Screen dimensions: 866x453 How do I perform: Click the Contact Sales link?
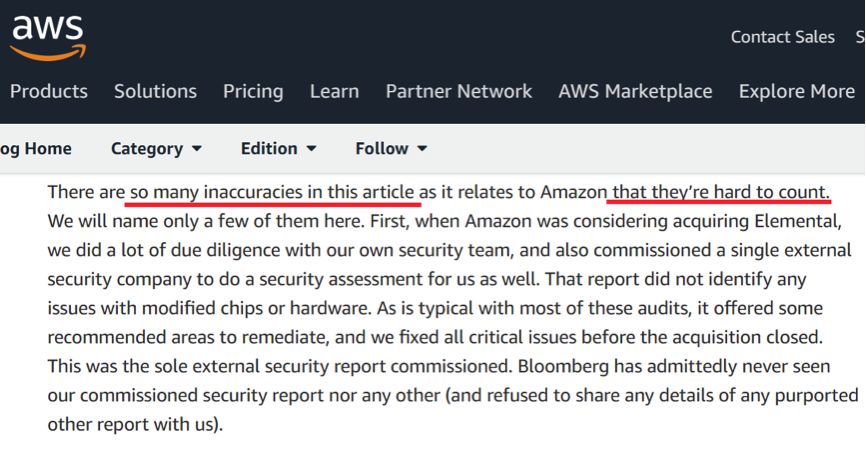point(782,37)
